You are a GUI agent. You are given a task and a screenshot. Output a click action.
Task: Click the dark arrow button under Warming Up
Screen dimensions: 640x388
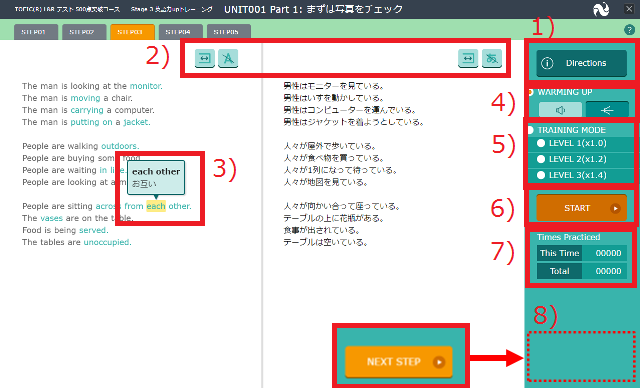click(607, 110)
